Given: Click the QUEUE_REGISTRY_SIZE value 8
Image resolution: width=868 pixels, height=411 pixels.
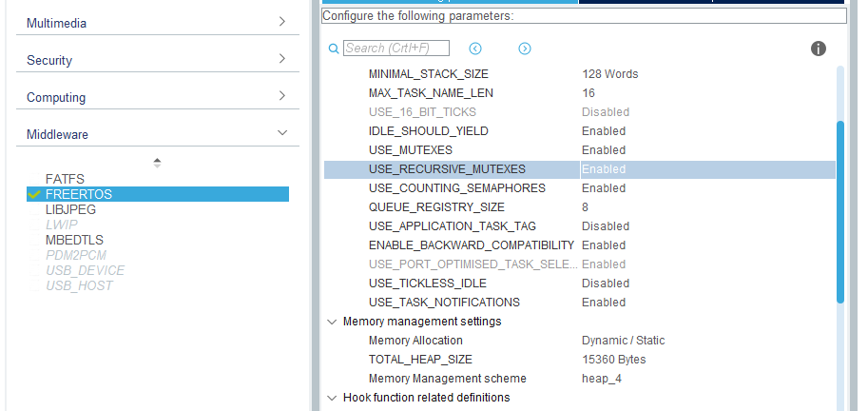Looking at the screenshot, I should coord(585,207).
